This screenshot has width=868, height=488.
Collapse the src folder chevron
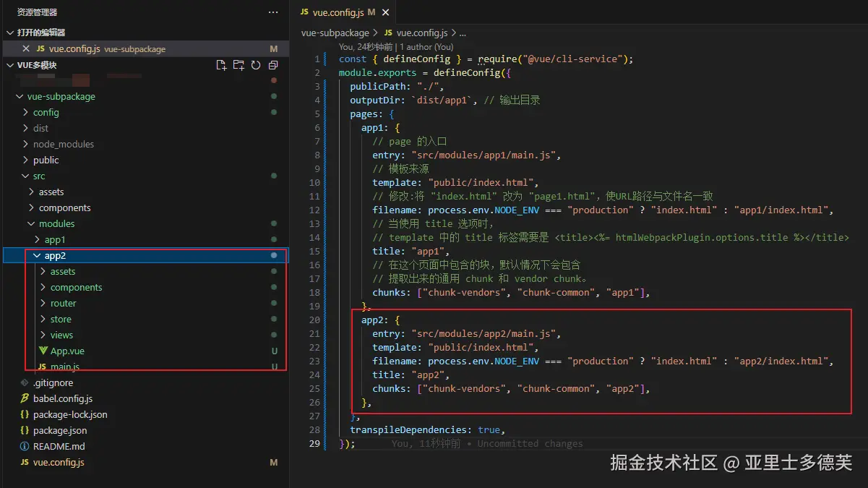tap(25, 176)
